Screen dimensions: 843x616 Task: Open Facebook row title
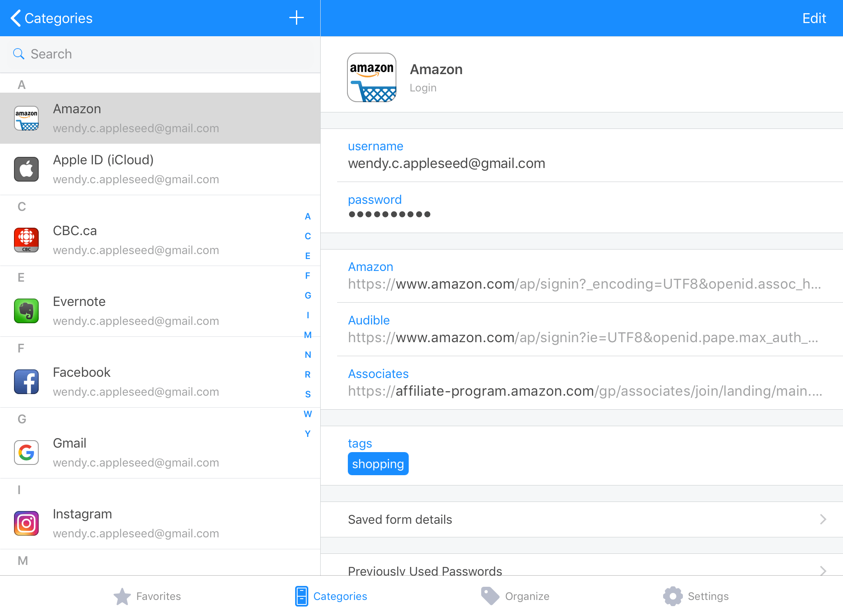pos(82,372)
